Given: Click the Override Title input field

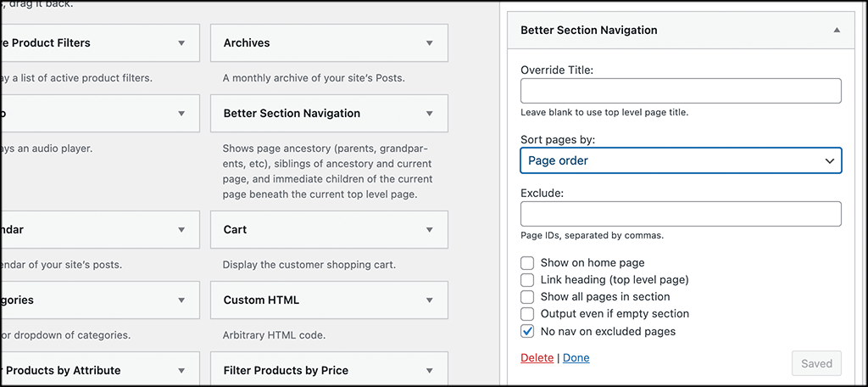Looking at the screenshot, I should 681,91.
